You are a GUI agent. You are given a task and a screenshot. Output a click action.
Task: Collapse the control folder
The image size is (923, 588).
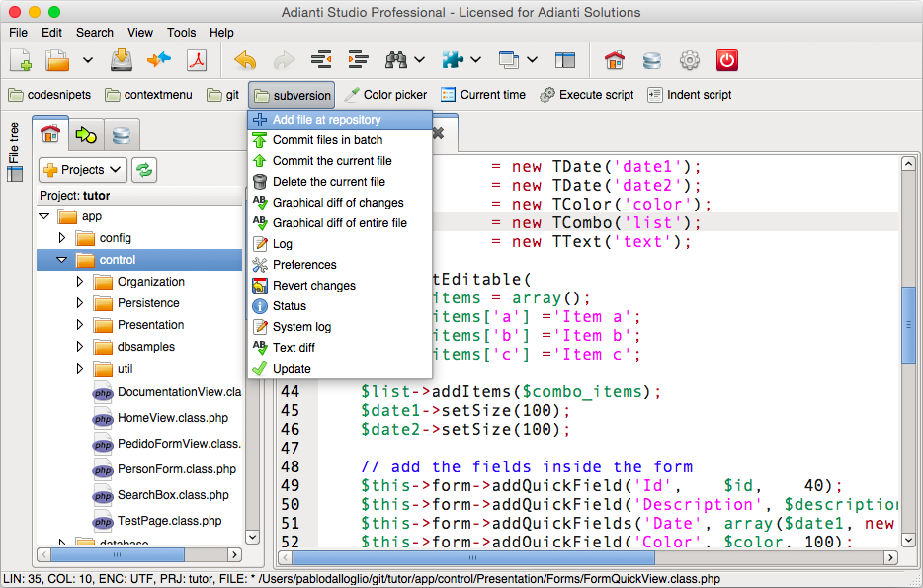[62, 260]
